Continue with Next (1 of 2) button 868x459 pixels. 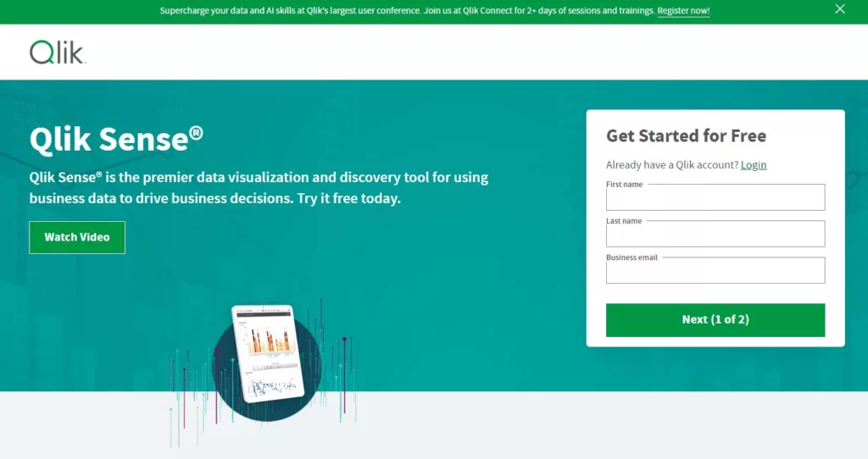click(715, 319)
